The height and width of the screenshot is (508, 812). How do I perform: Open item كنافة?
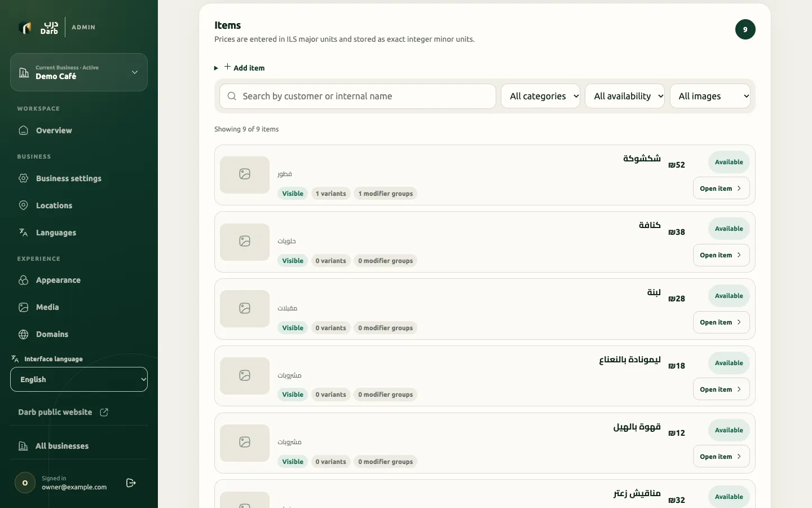tap(721, 255)
